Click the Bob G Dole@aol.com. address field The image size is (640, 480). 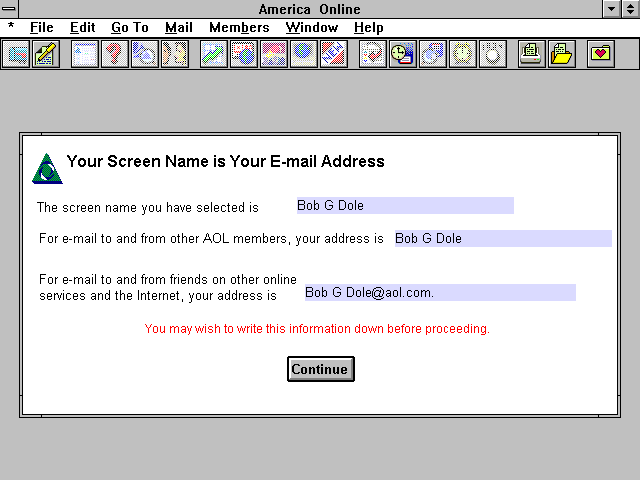point(440,292)
